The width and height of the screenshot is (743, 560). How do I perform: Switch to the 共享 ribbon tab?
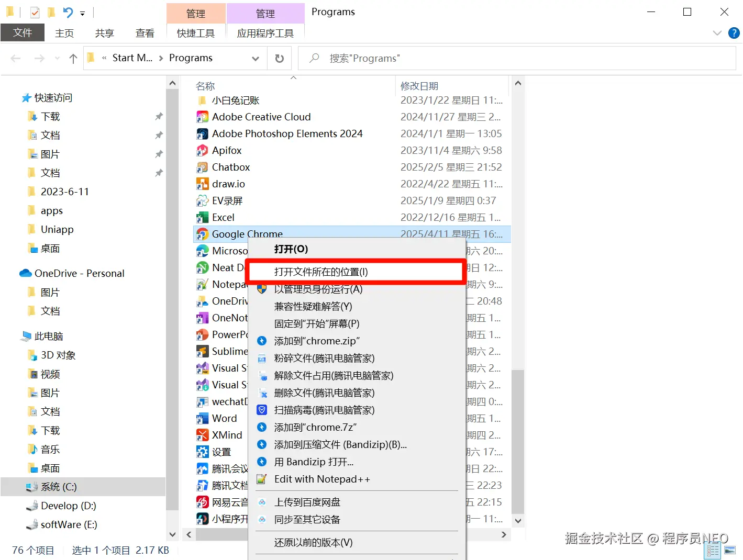pos(105,33)
